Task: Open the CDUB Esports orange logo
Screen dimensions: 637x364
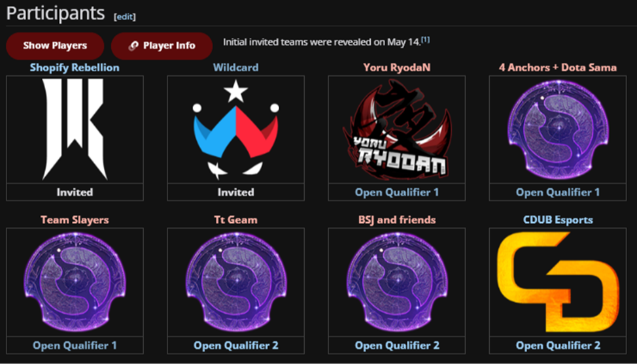Action: (x=558, y=282)
